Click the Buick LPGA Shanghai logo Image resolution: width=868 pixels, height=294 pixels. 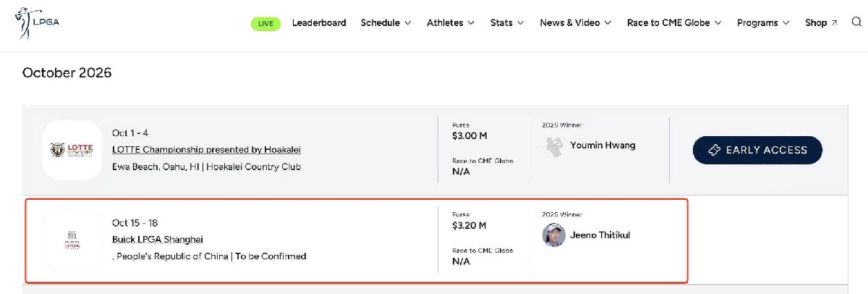coord(72,240)
